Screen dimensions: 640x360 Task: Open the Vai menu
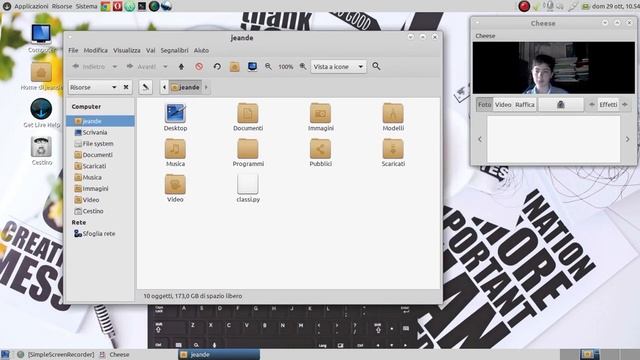(x=151, y=50)
